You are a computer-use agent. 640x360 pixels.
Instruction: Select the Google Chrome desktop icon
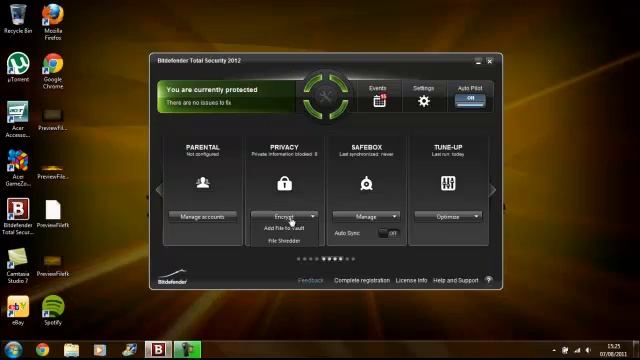[x=53, y=71]
